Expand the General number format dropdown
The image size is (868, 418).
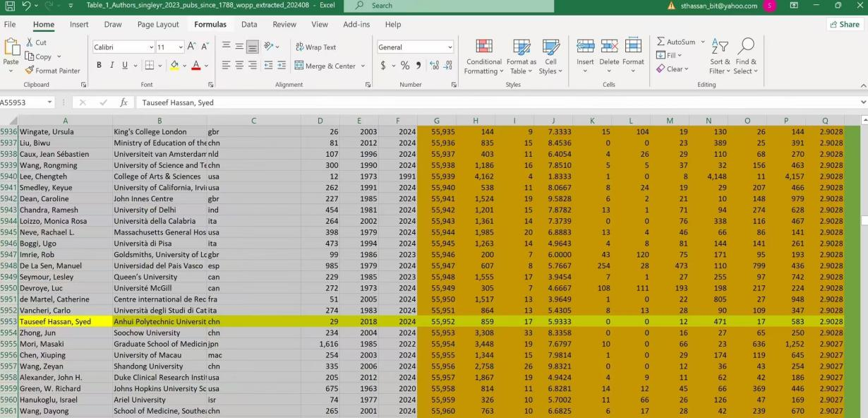click(450, 47)
